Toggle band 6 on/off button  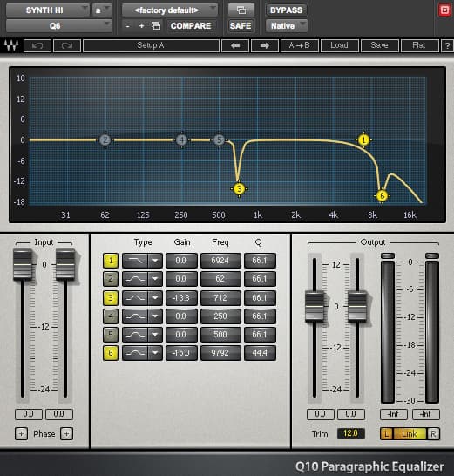(x=111, y=353)
